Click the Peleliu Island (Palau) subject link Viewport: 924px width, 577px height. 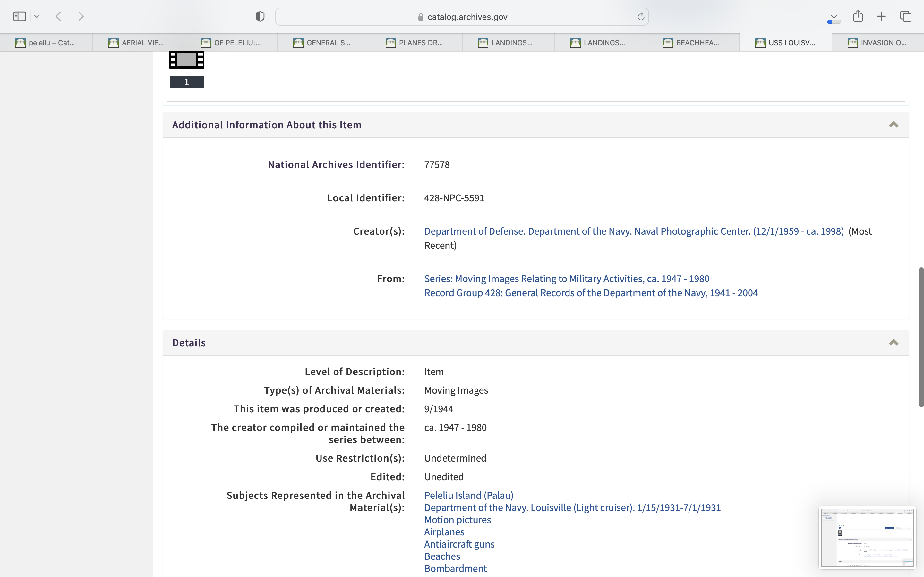tap(468, 495)
